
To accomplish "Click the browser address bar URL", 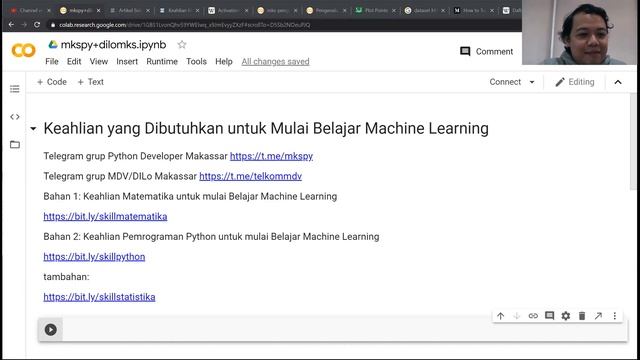I will (x=184, y=25).
